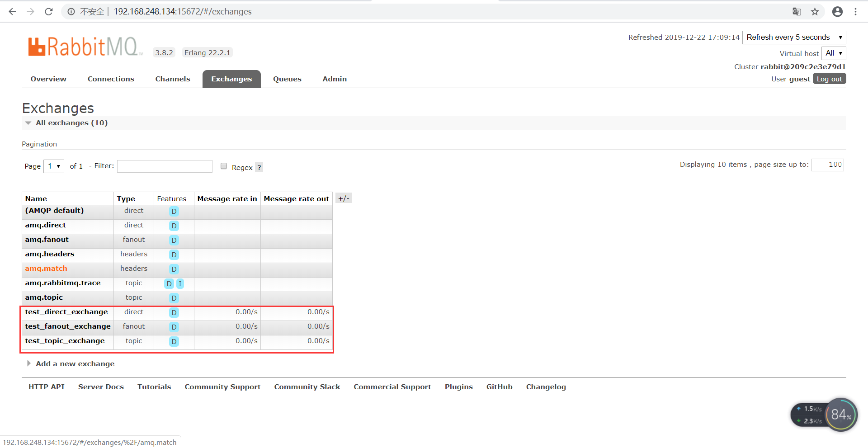Click the browser back arrow
This screenshot has width=868, height=448.
(x=12, y=12)
